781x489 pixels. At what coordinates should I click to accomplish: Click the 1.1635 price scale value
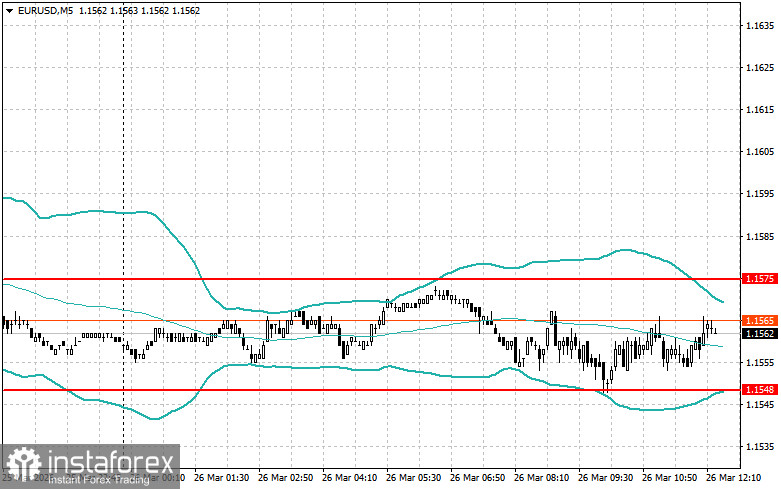760,25
